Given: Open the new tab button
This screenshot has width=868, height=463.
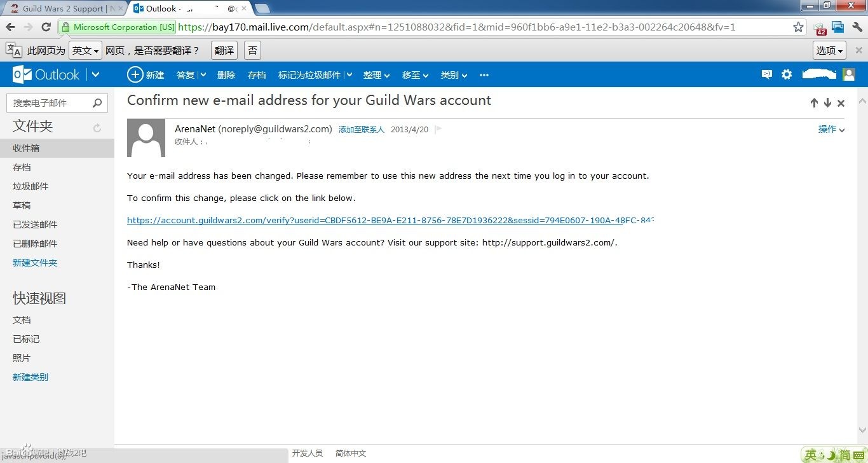Looking at the screenshot, I should point(262,9).
